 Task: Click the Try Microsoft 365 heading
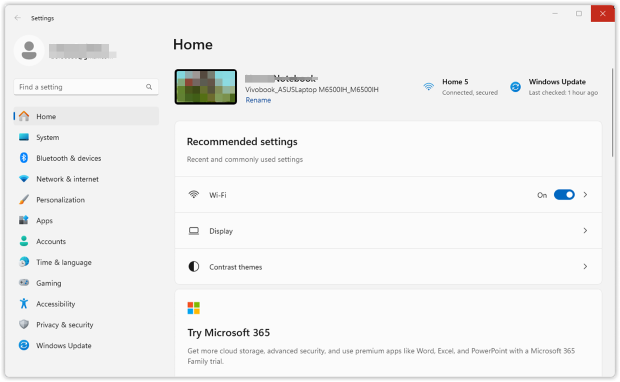click(229, 333)
